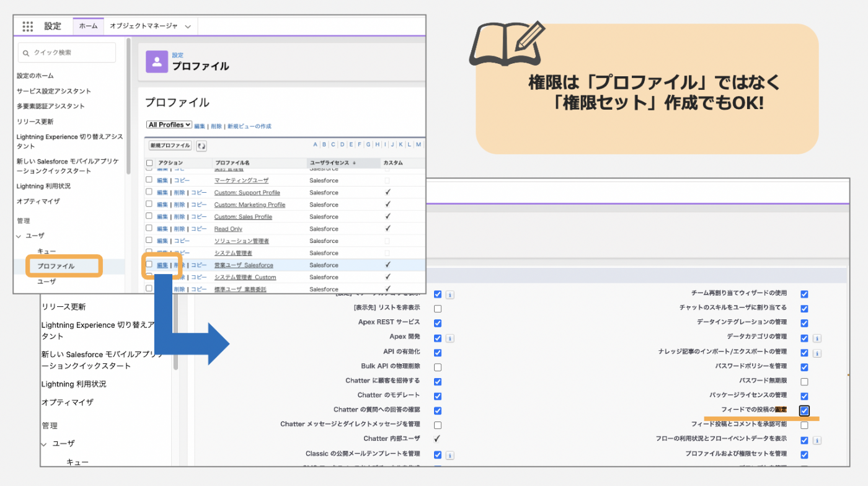Screen dimensions: 868x486
Task: Click the 新規プロファイル button
Action: 170,146
